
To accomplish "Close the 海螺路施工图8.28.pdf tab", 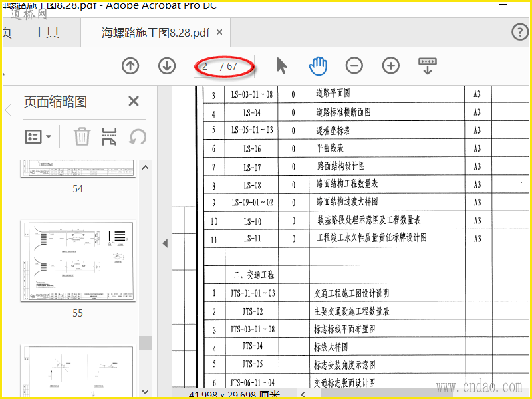I will 219,32.
